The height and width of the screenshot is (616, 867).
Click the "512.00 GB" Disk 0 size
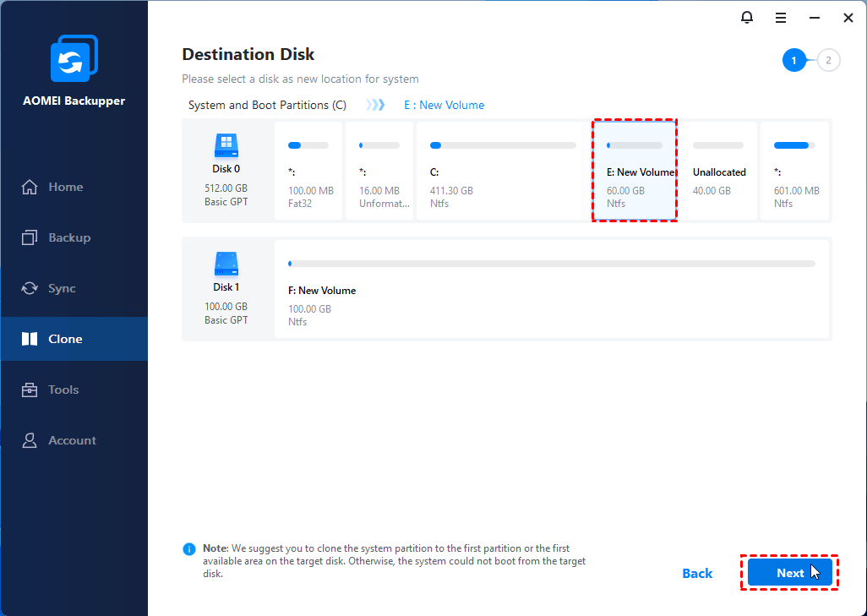[x=226, y=188]
